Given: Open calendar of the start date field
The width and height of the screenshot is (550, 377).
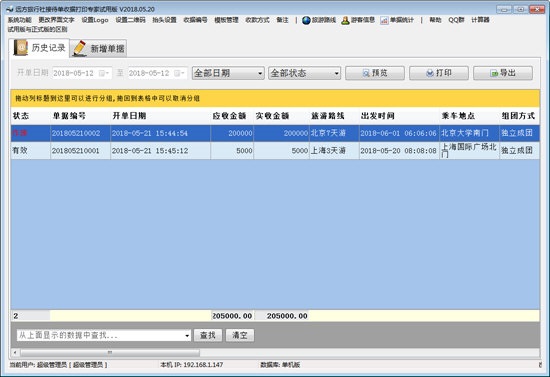Looking at the screenshot, I should pyautogui.click(x=104, y=73).
